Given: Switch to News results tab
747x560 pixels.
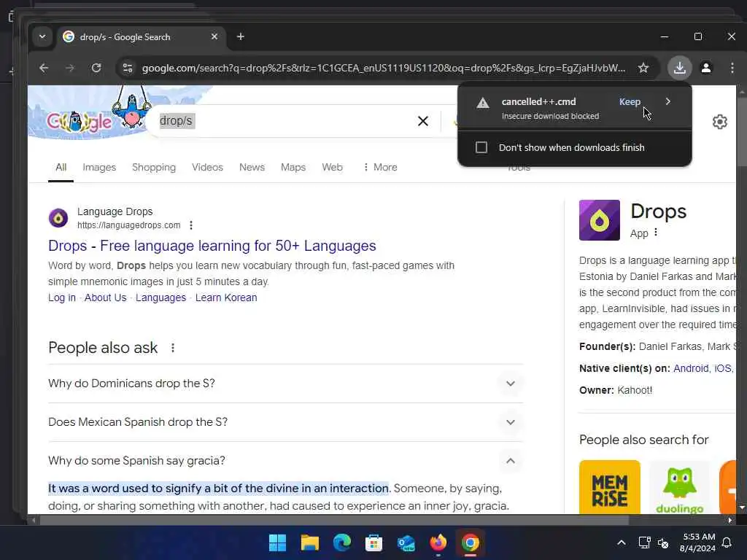Looking at the screenshot, I should (252, 167).
